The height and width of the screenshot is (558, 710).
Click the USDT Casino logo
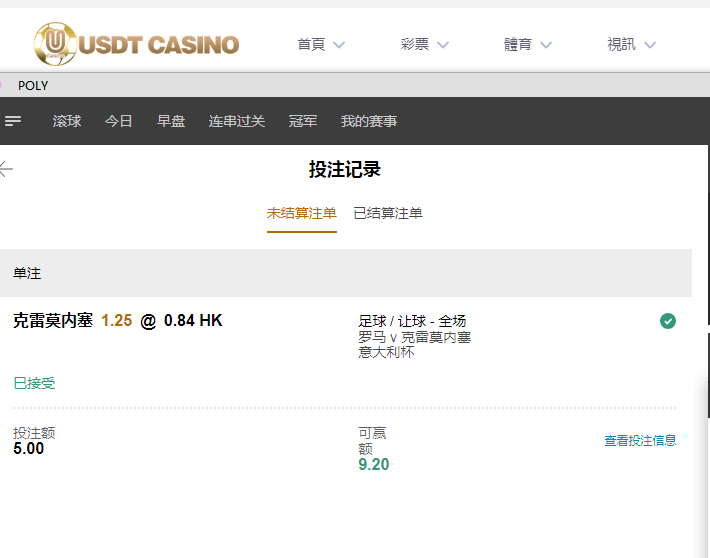(x=136, y=44)
